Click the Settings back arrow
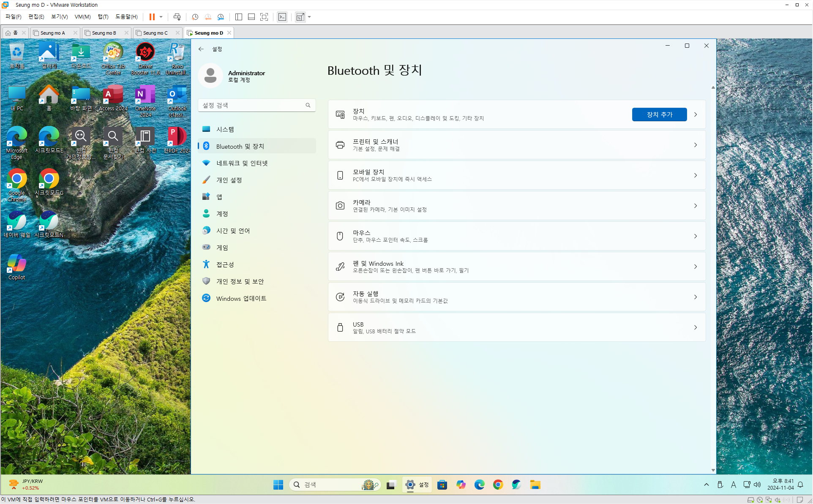 pyautogui.click(x=201, y=49)
